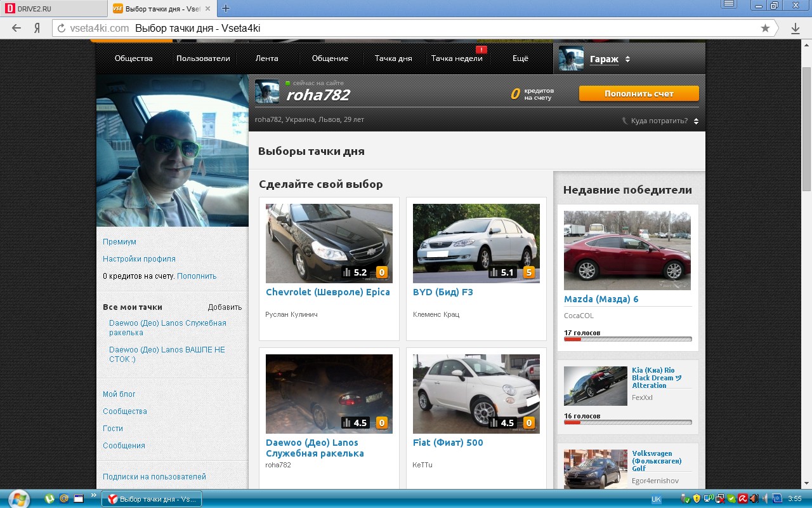812x508 pixels.
Task: Click the Kia Rio 16 голосов vote bar
Action: pos(628,422)
